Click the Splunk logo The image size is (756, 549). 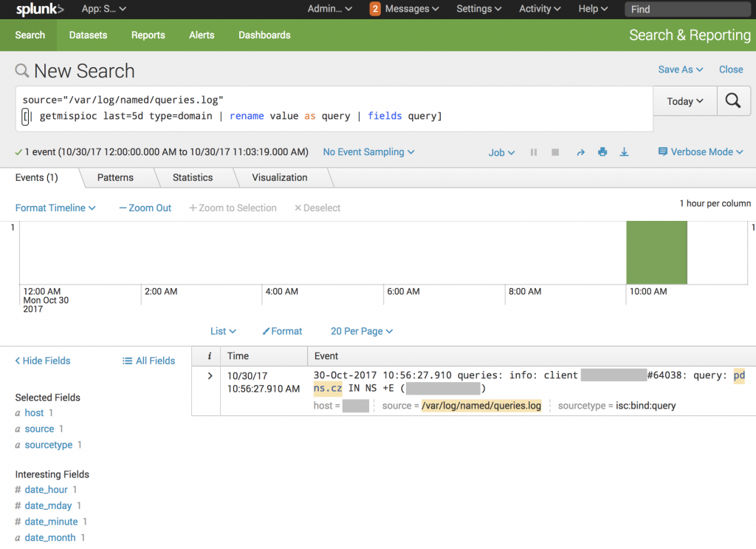(40, 9)
